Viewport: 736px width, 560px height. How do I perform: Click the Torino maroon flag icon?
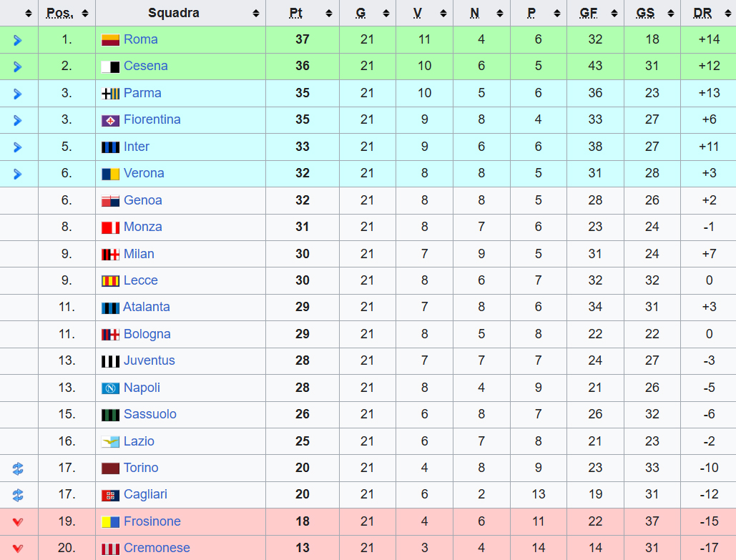coord(110,468)
